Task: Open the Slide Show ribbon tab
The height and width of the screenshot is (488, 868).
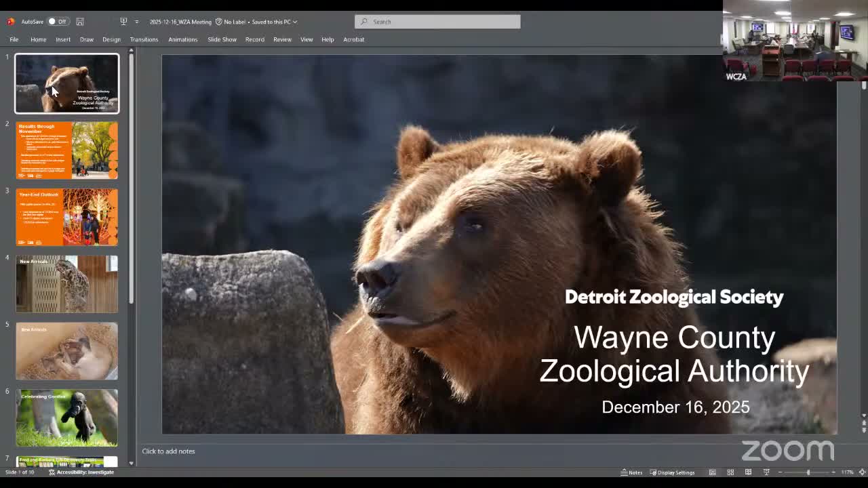Action: [222, 39]
